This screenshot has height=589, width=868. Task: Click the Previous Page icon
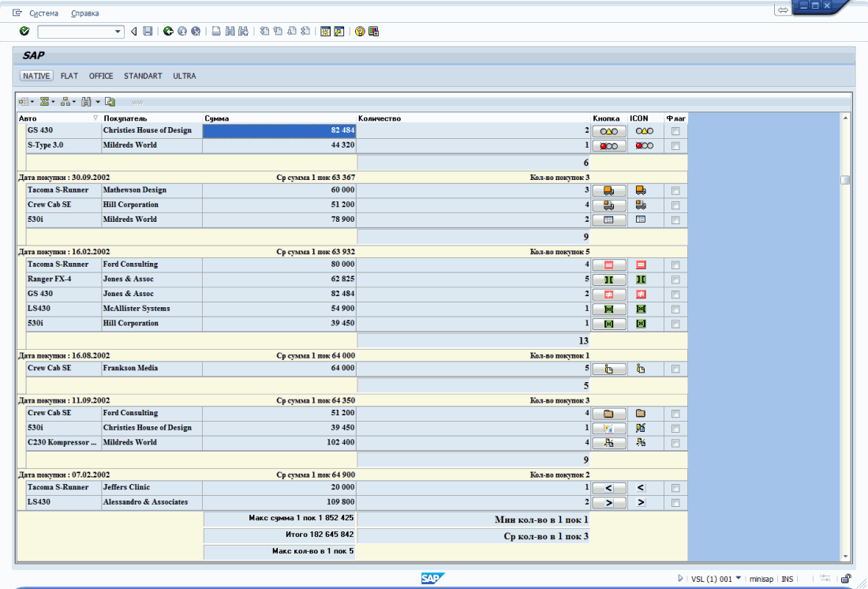tap(278, 31)
